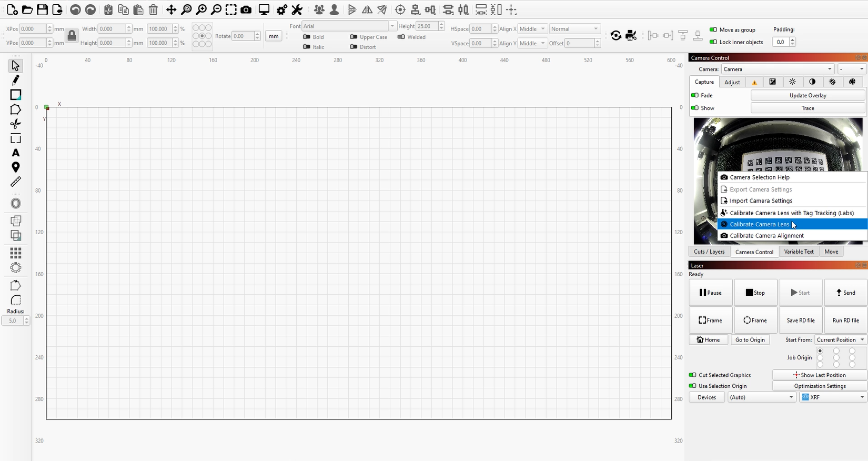Image resolution: width=868 pixels, height=461 pixels.
Task: Toggle the Move as group switch
Action: (x=713, y=30)
